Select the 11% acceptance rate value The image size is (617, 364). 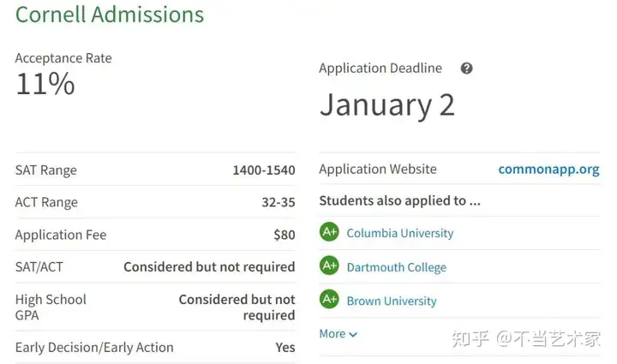(45, 84)
